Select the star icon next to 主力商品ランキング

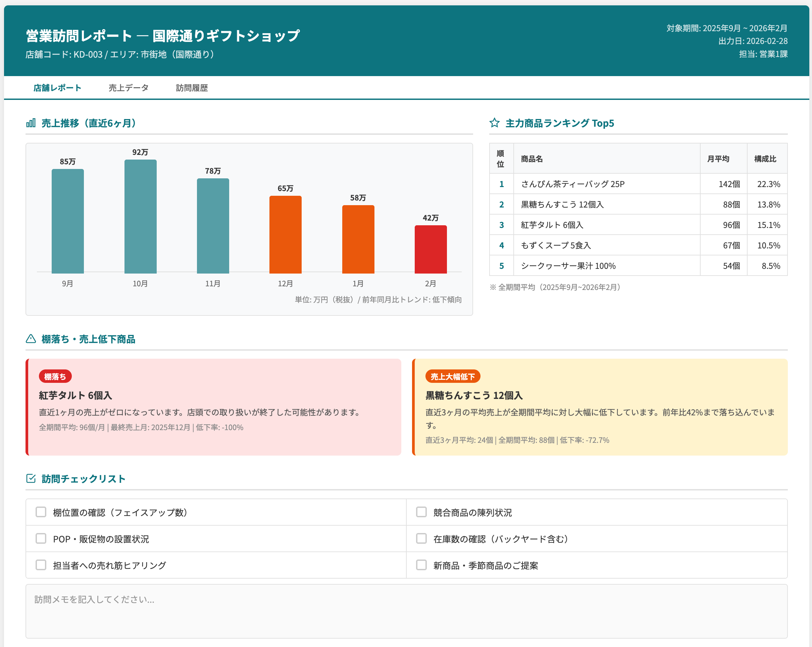coord(495,123)
